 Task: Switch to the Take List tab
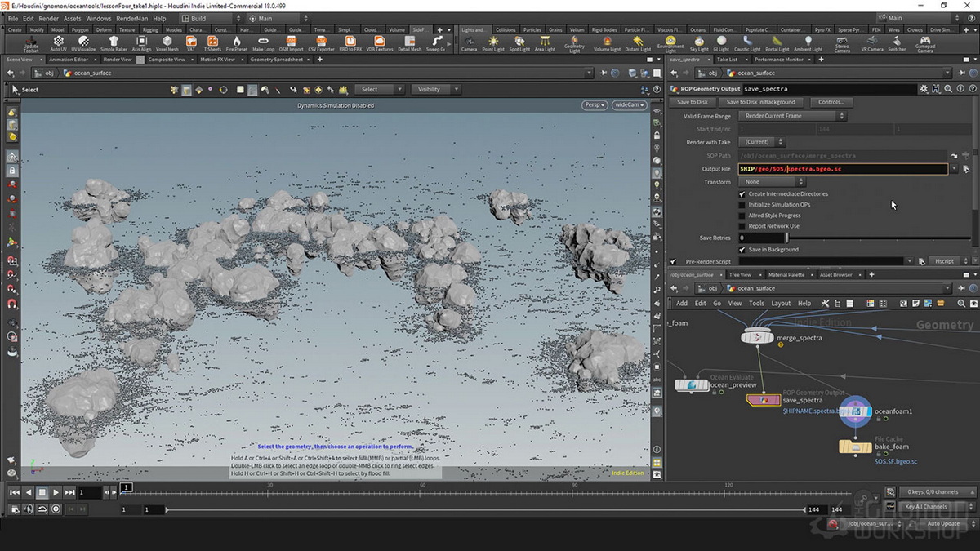click(x=727, y=60)
